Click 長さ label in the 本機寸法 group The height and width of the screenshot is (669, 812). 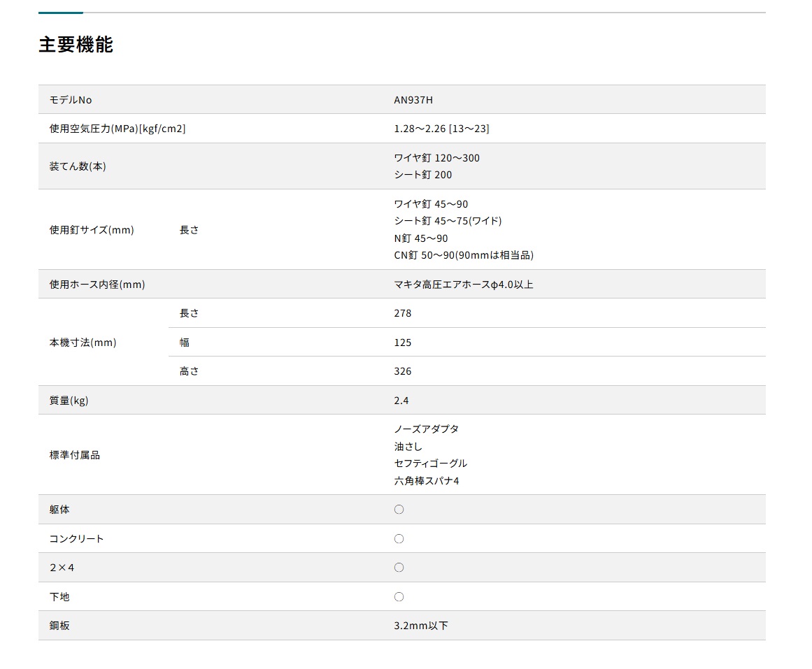click(190, 313)
